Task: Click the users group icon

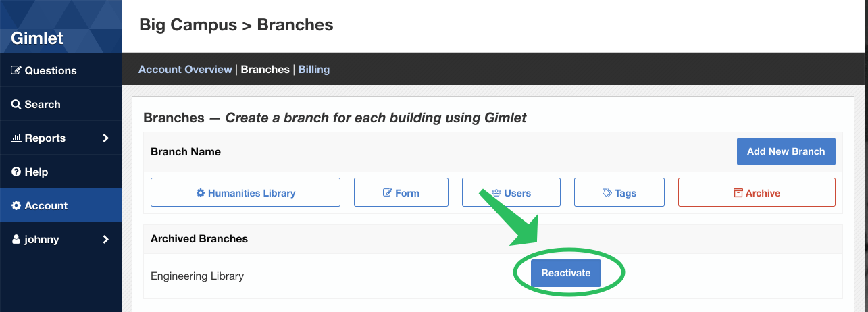Action: click(x=496, y=192)
